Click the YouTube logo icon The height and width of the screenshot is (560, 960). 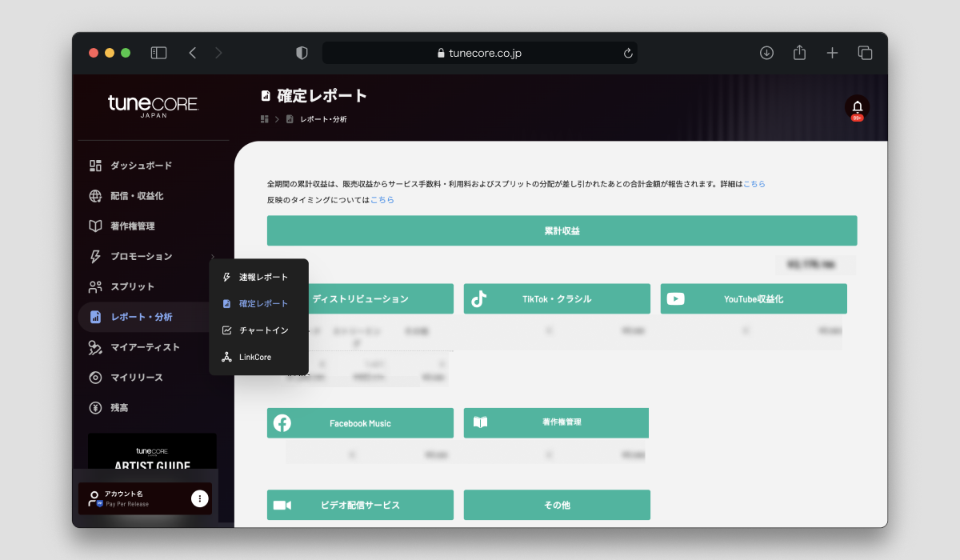(x=675, y=298)
